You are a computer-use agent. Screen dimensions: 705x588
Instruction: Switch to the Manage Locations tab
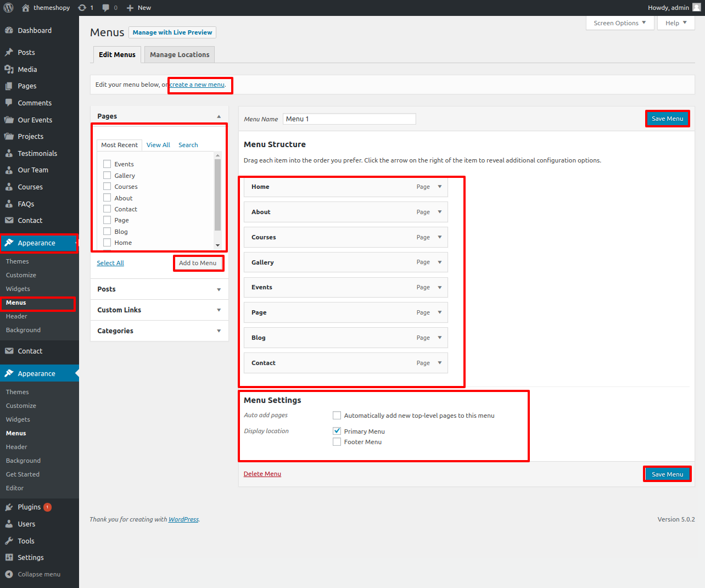pos(180,55)
